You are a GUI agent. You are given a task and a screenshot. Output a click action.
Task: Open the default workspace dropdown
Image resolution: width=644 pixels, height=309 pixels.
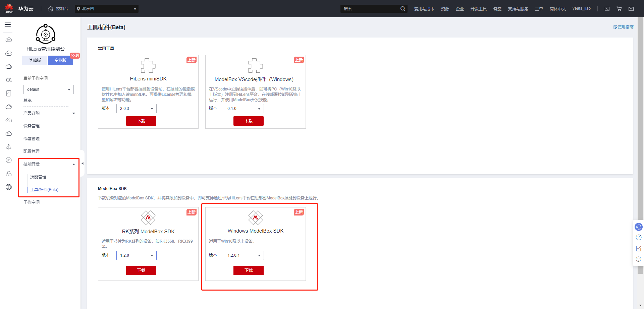(x=49, y=89)
